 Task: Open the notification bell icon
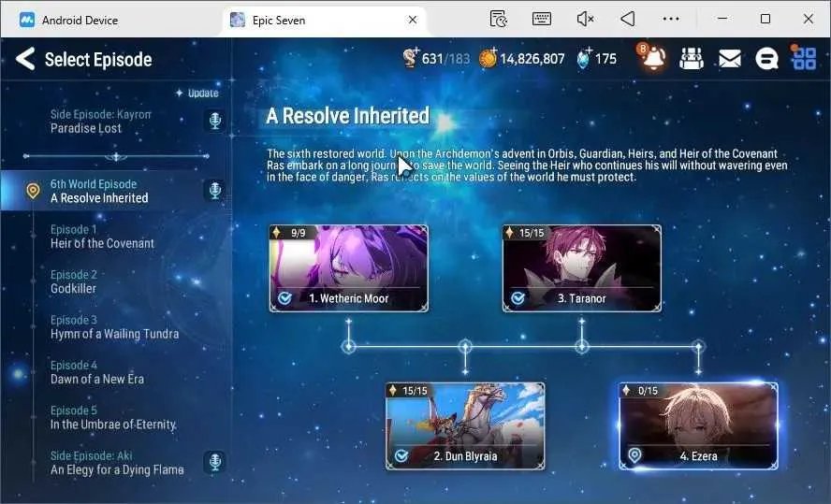pyautogui.click(x=653, y=57)
